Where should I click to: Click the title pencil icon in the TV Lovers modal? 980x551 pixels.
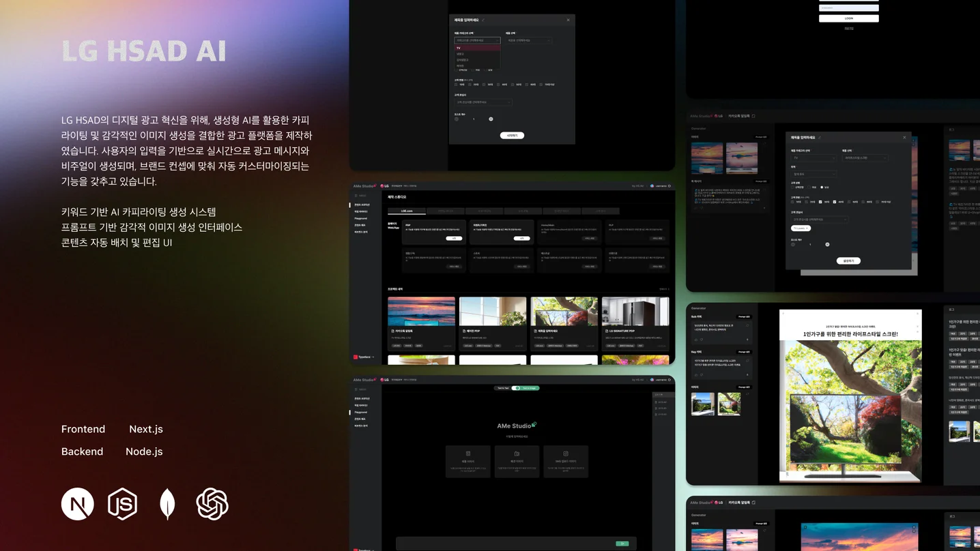tap(820, 138)
